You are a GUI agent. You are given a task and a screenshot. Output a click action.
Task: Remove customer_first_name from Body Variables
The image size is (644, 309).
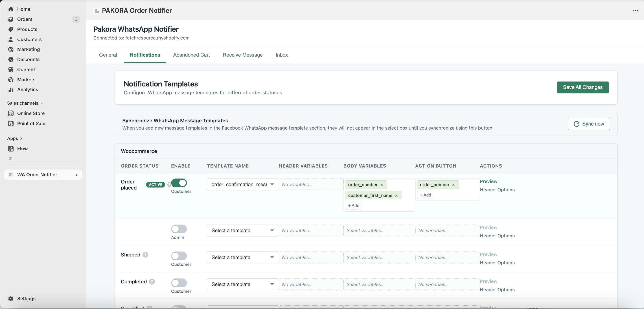pyautogui.click(x=396, y=196)
